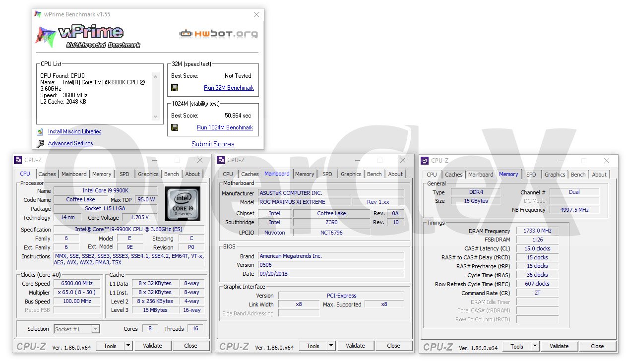Open Mainboard tab in first CPU-Z window
Viewport: 627px width, 364px height.
click(74, 174)
